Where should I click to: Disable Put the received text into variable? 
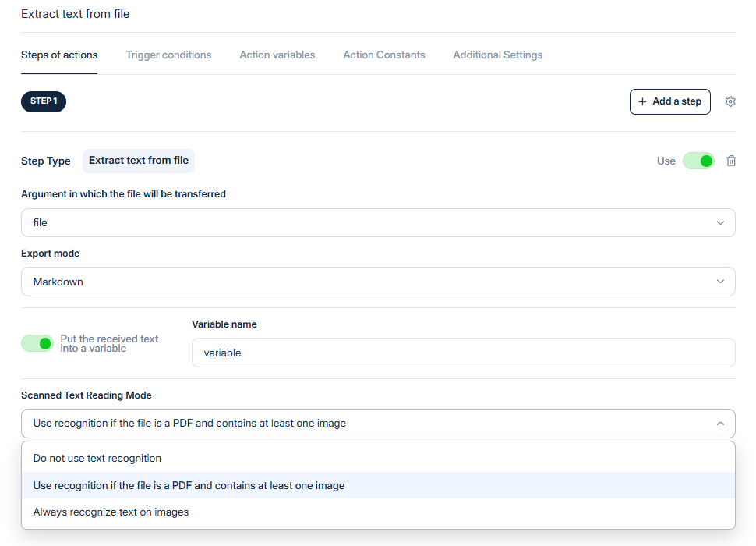37,343
